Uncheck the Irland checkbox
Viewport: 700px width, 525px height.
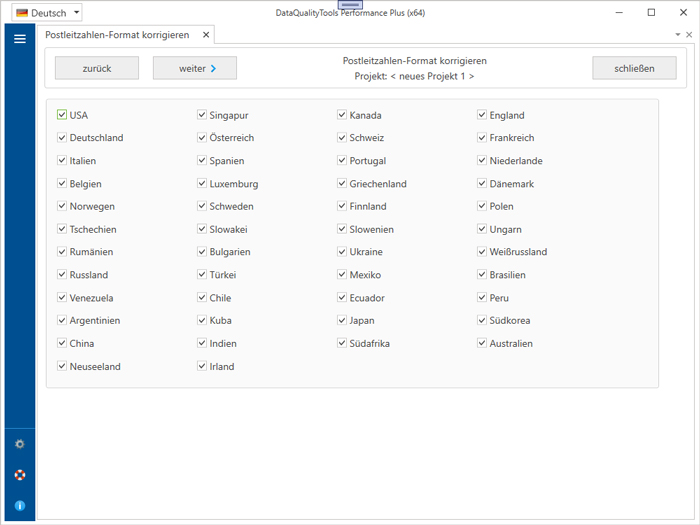point(202,367)
